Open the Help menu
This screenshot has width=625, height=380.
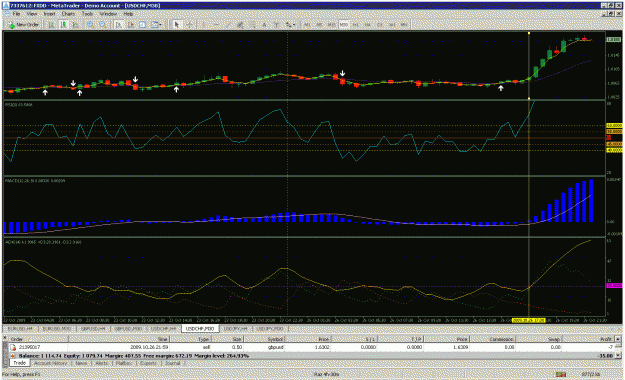(x=128, y=14)
